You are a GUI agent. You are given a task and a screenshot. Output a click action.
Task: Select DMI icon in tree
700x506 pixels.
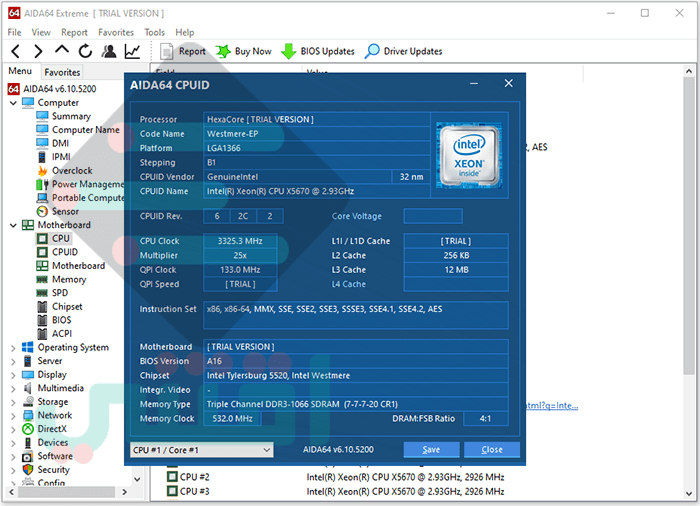click(42, 143)
